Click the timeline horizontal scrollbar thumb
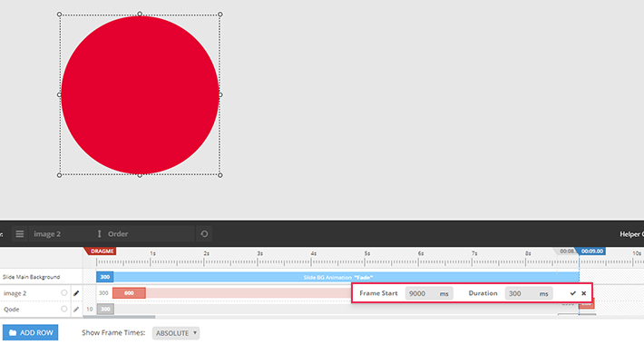Screen dimensions: 644x345 [x=119, y=317]
